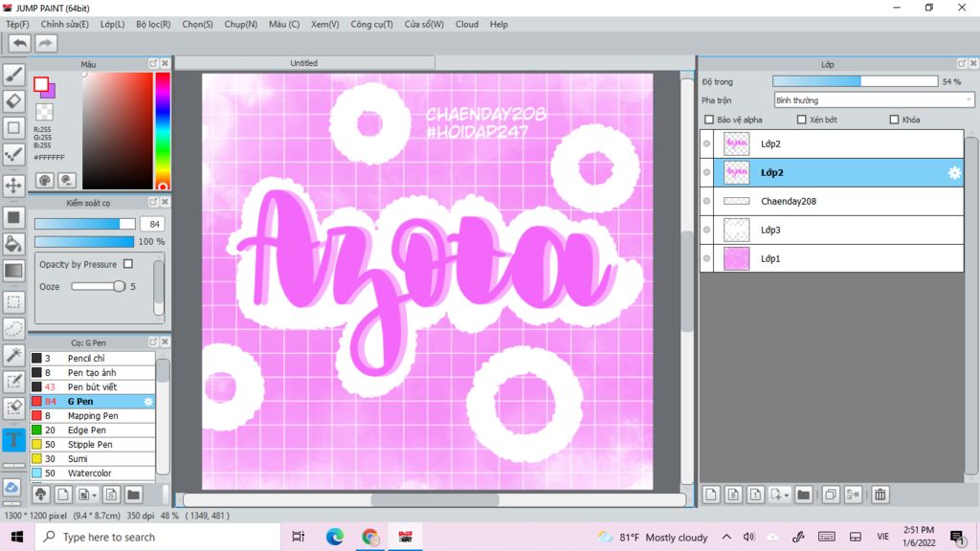Hide the highlighted Lớp2 layer
The height and width of the screenshot is (551, 980).
[707, 172]
